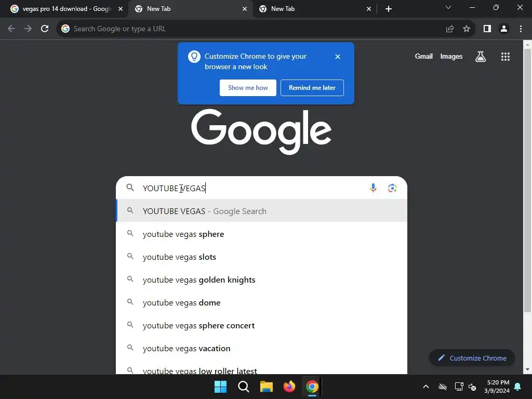
Task: Reload the current page
Action: point(45,29)
